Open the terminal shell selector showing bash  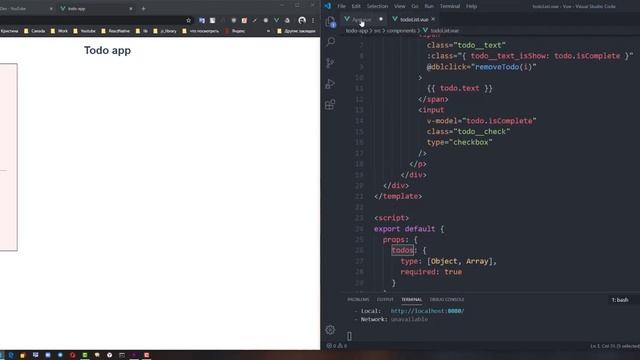620,300
